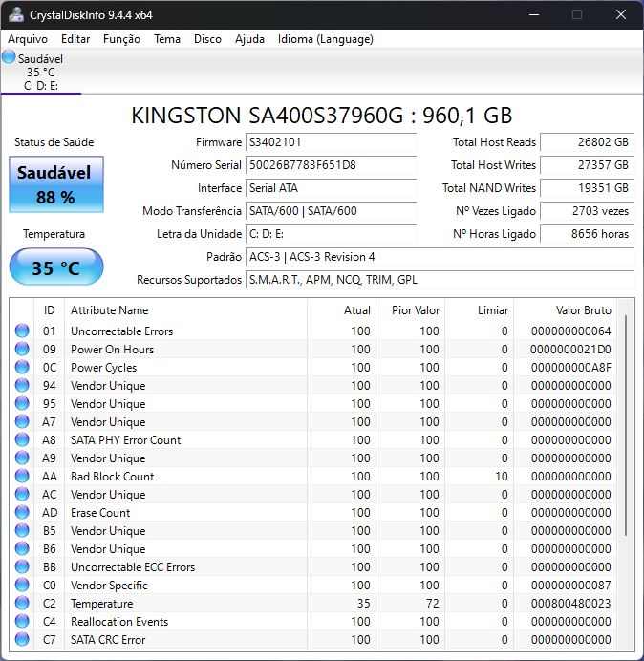The height and width of the screenshot is (661, 644).
Task: Click the Firmware field S3402101
Action: pos(331,142)
